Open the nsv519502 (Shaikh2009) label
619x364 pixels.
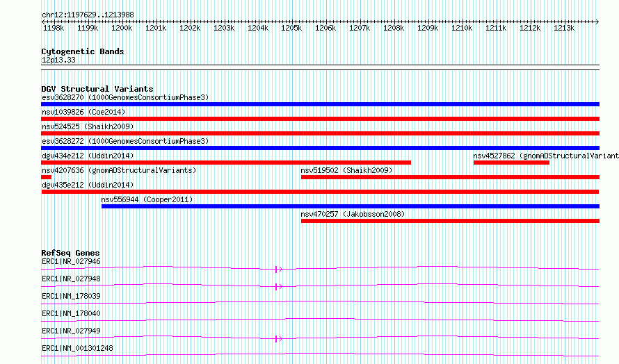[x=346, y=170]
